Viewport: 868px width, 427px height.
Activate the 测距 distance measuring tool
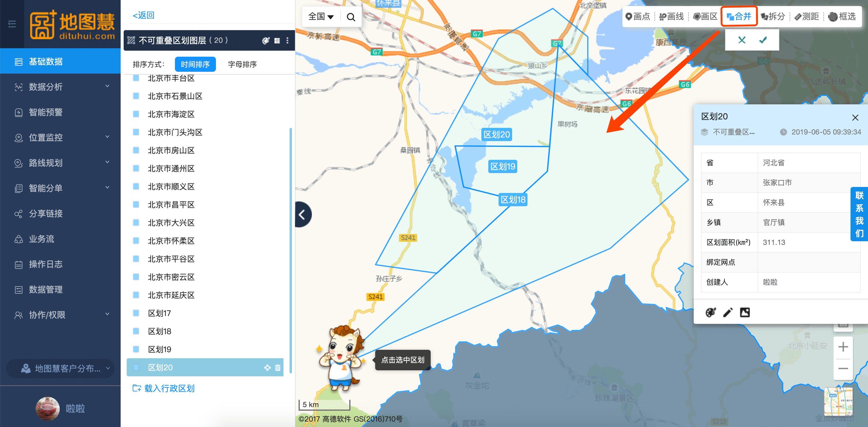[806, 16]
